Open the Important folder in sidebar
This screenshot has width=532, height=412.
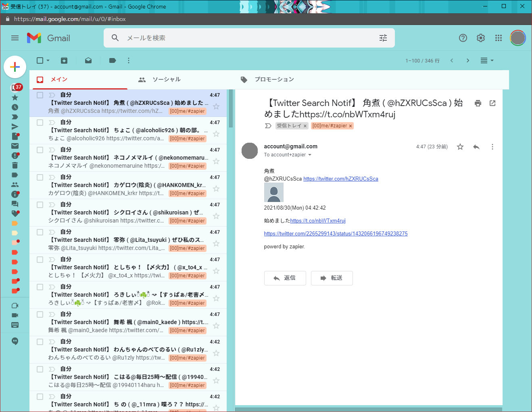[15, 117]
